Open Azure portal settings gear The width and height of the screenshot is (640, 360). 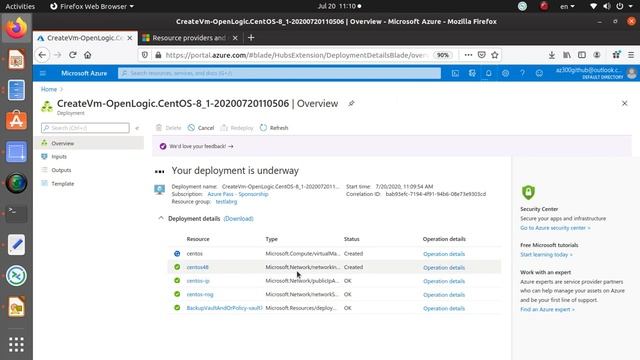[x=505, y=73]
